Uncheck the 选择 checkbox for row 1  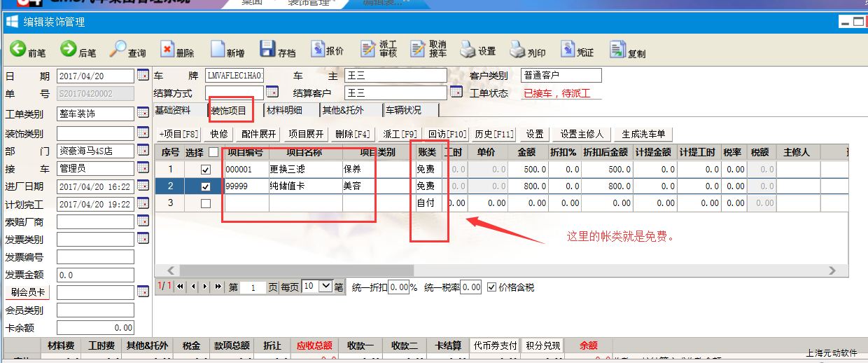point(205,169)
